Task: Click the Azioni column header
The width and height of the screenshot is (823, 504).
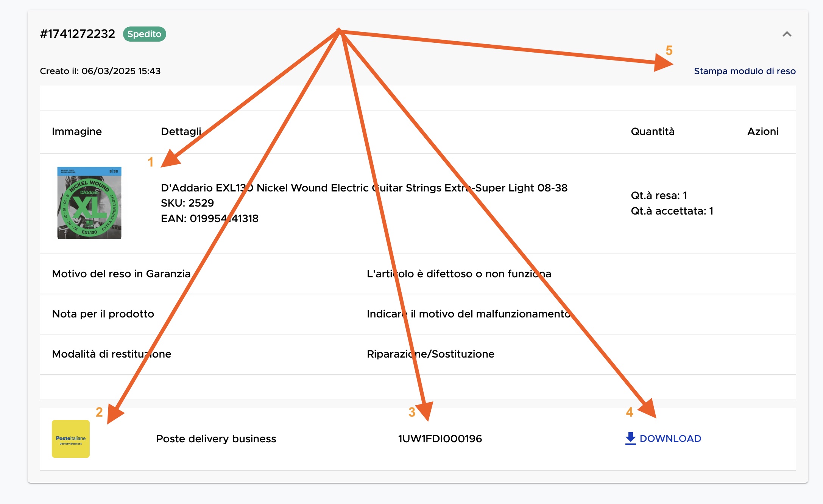Action: pos(762,132)
